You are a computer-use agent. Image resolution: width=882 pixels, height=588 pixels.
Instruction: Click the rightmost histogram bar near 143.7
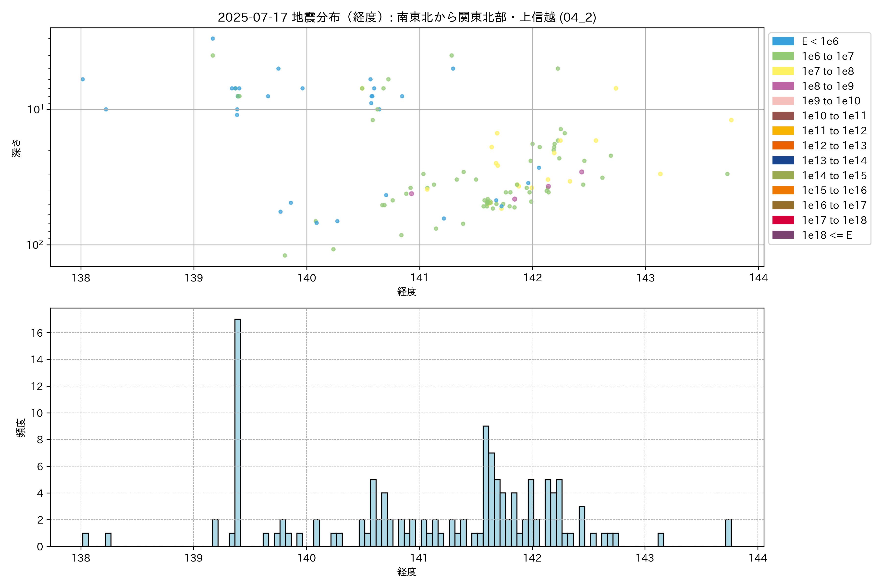pyautogui.click(x=728, y=533)
